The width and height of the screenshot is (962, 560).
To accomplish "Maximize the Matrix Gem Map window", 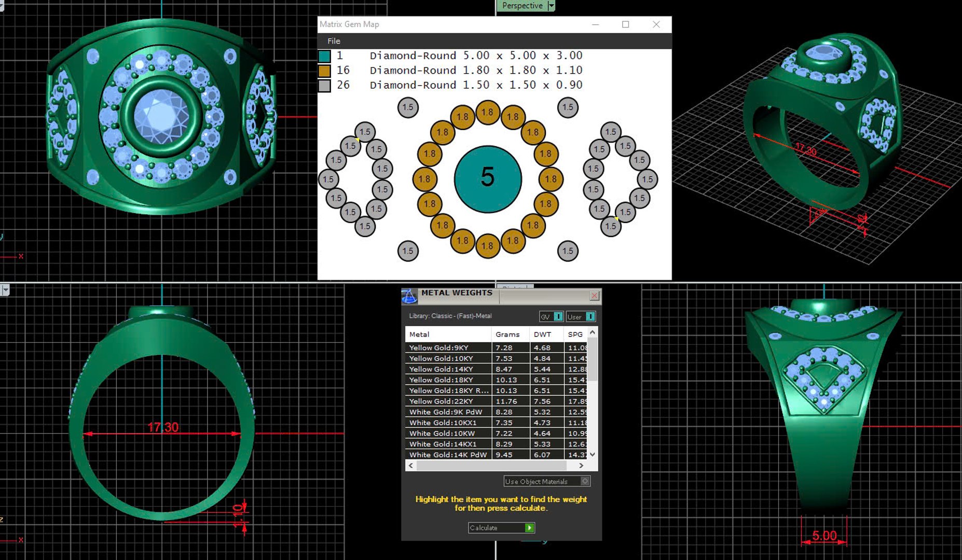I will [x=626, y=24].
